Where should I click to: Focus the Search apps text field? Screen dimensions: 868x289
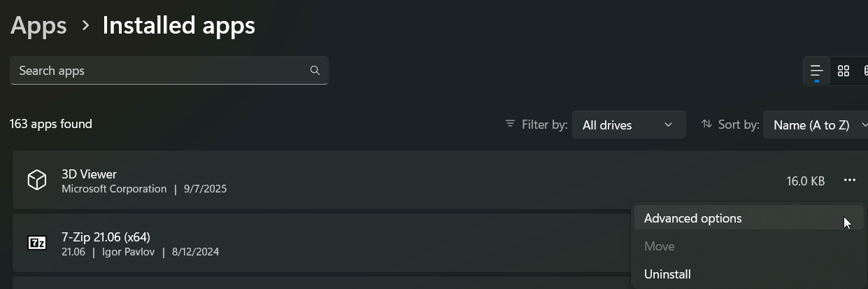click(161, 71)
